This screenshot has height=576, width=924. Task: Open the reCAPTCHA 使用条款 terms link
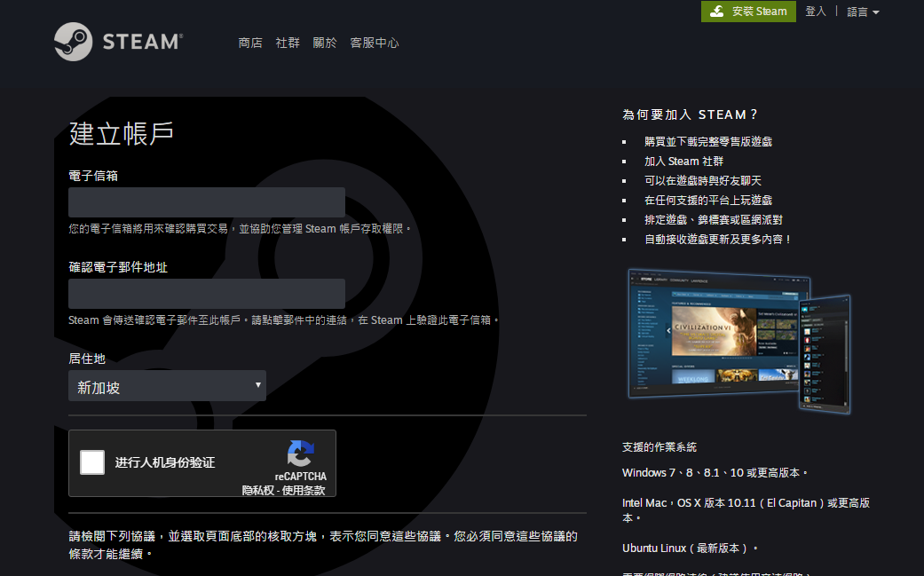(304, 490)
